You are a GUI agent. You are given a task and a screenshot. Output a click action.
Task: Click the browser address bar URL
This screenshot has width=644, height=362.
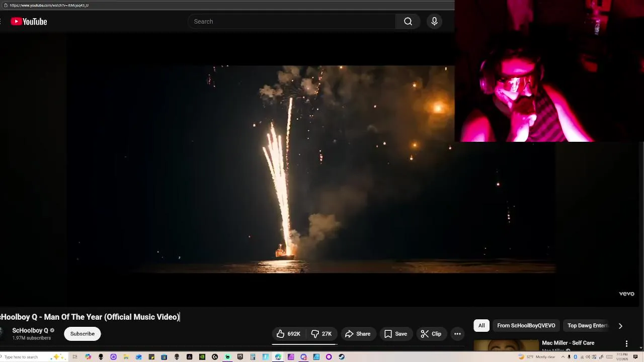coord(49,5)
